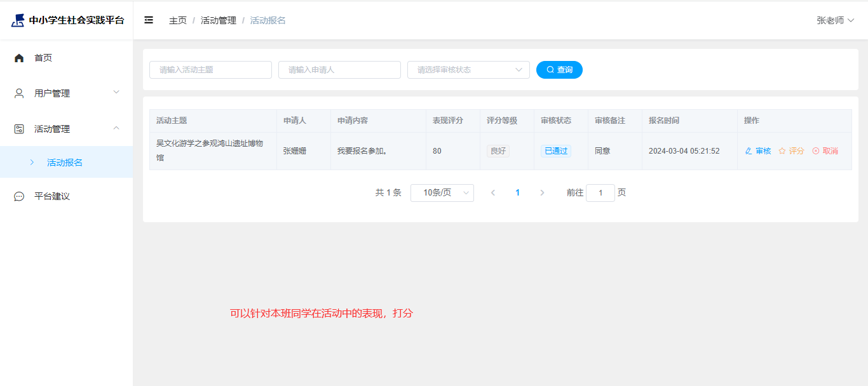
Task: Click the home icon beside 首页
Action: coord(19,58)
